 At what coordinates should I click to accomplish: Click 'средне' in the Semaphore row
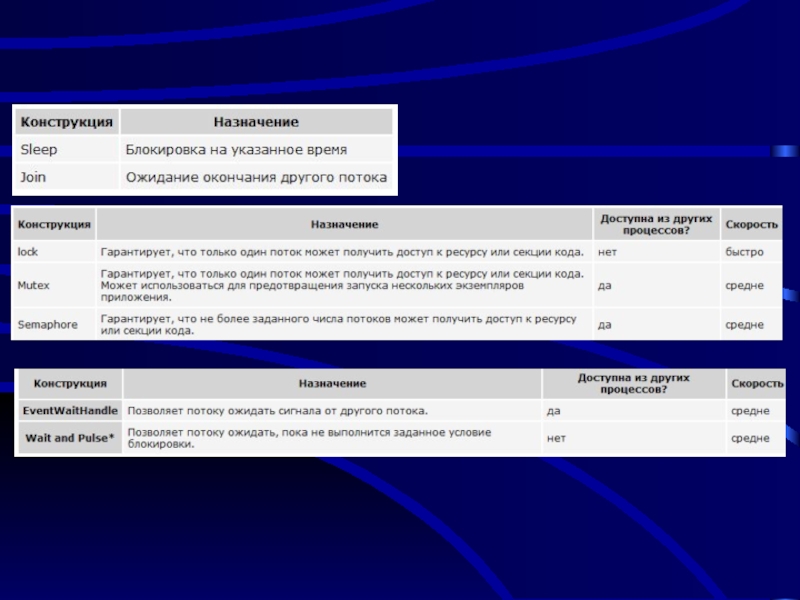point(744,324)
